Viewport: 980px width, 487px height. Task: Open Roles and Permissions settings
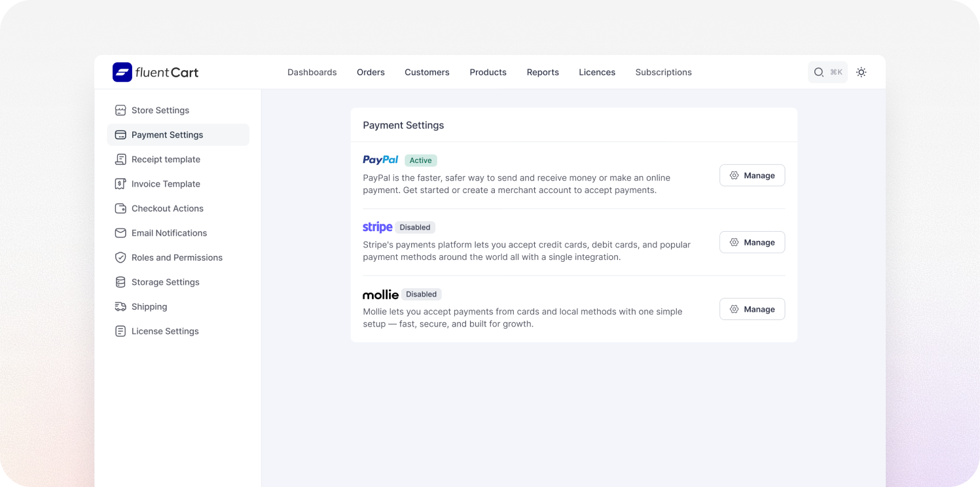pyautogui.click(x=178, y=258)
